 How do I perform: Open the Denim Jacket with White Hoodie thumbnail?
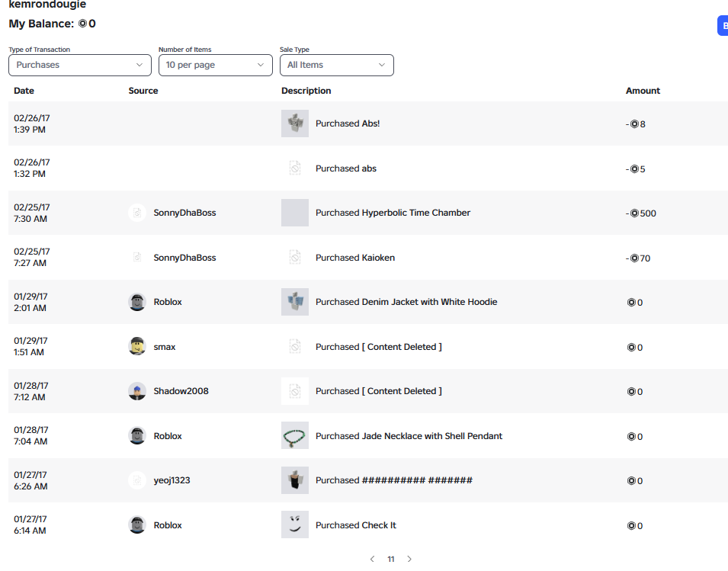click(x=295, y=302)
